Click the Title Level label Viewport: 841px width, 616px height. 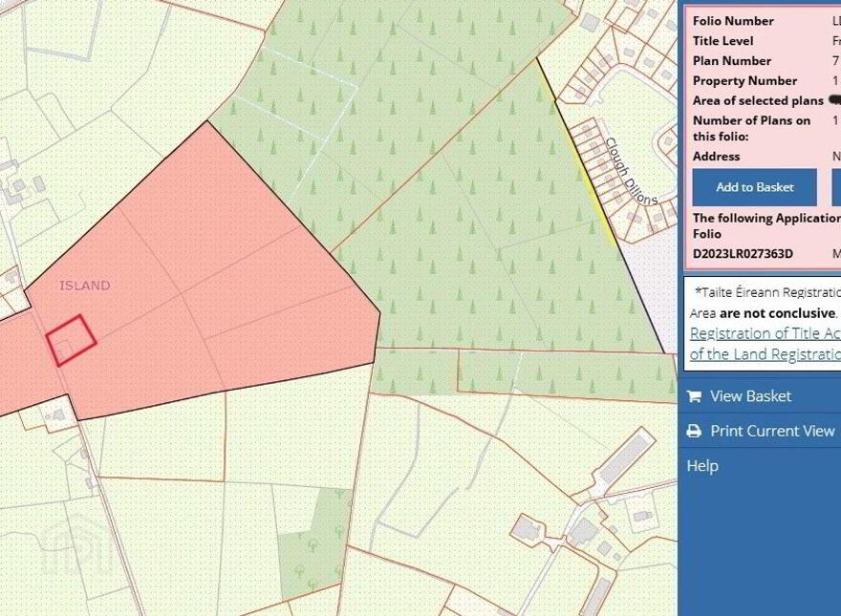click(722, 41)
